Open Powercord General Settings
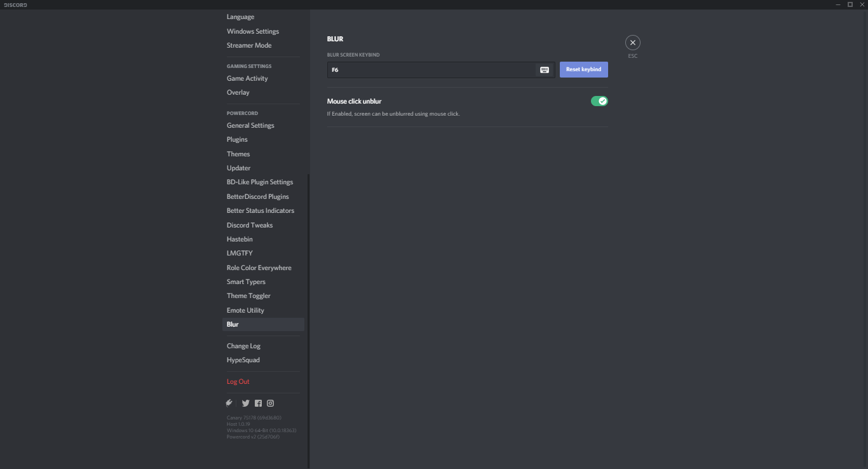 (x=263, y=126)
